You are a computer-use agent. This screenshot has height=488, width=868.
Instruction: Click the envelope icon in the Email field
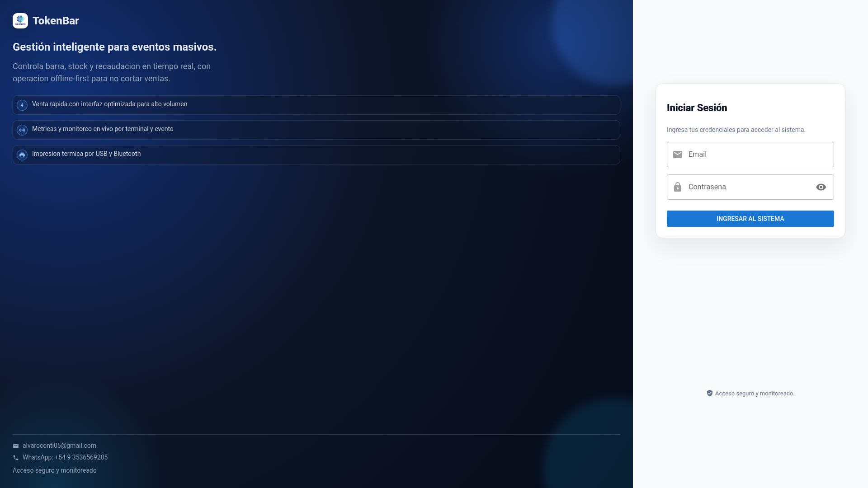coord(678,155)
